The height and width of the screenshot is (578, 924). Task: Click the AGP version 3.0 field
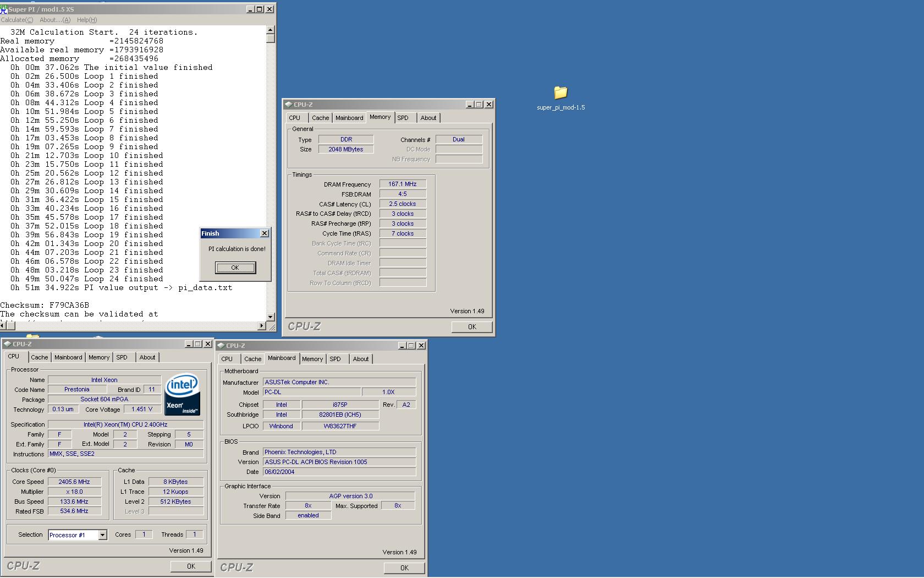tap(350, 496)
